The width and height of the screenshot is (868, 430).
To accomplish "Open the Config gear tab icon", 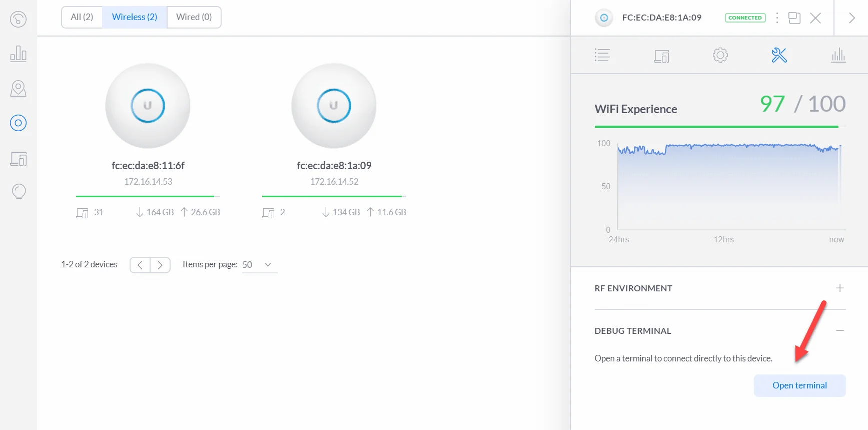I will [720, 55].
